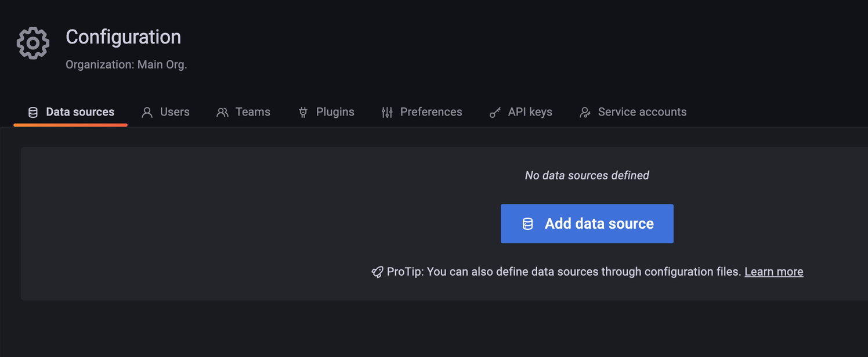Switch to the Users tab

pos(175,112)
